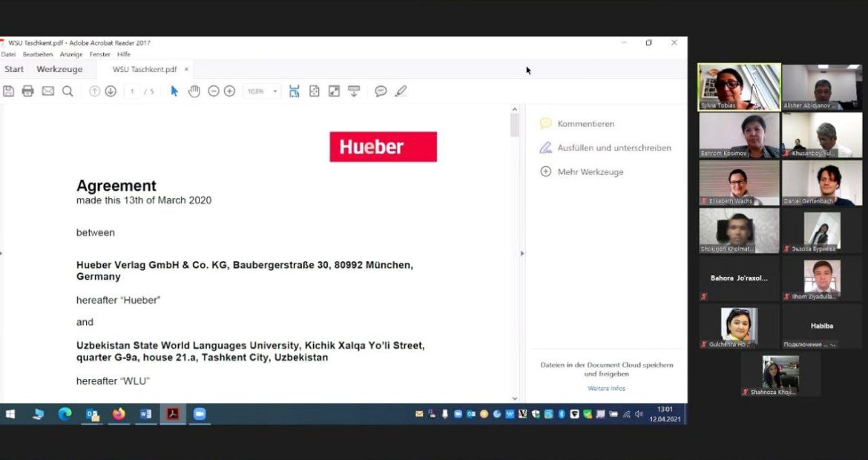Viewport: 868px width, 460px height.
Task: Collapse the right tools pane arrow
Action: pyautogui.click(x=522, y=254)
